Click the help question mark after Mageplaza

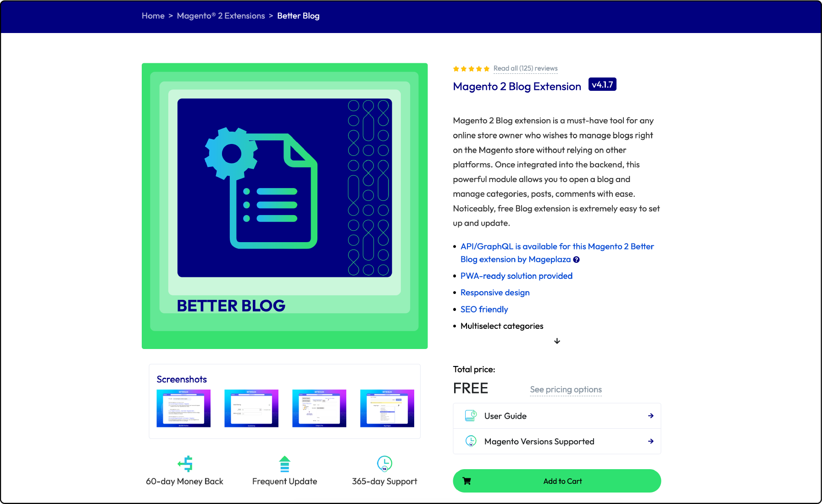pyautogui.click(x=577, y=260)
